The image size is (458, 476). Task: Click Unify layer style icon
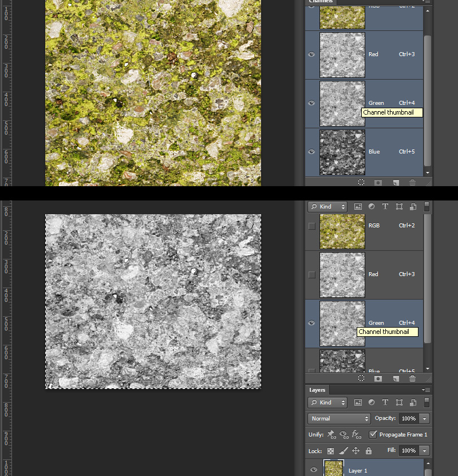(357, 434)
